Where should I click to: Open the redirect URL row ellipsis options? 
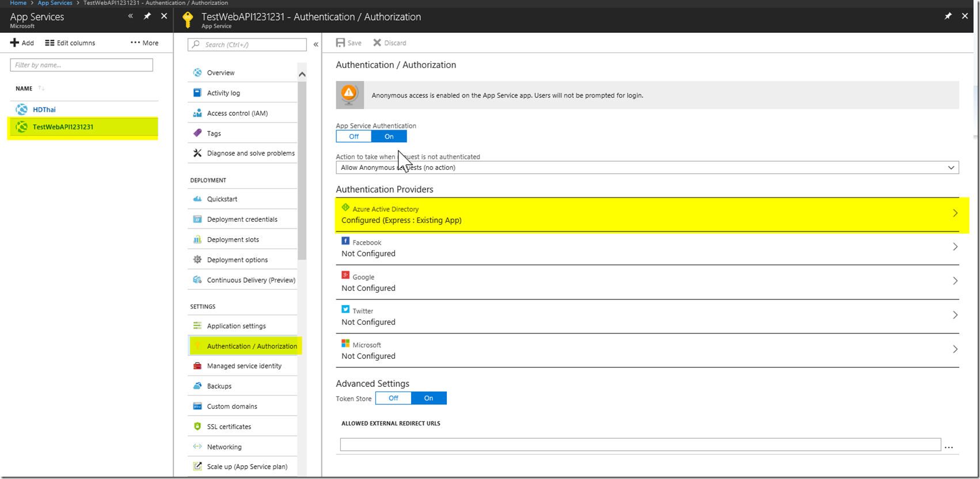[949, 447]
